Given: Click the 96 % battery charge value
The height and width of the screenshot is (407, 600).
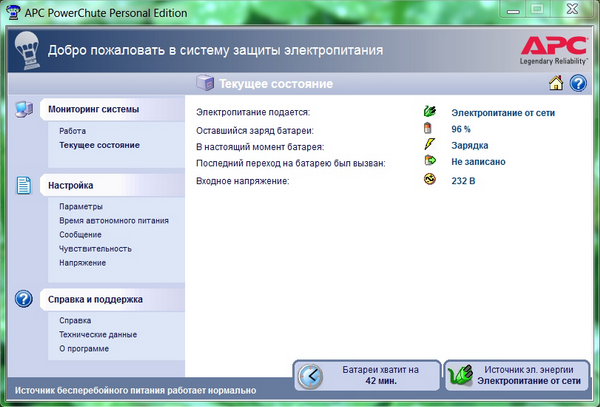Looking at the screenshot, I should point(461,129).
